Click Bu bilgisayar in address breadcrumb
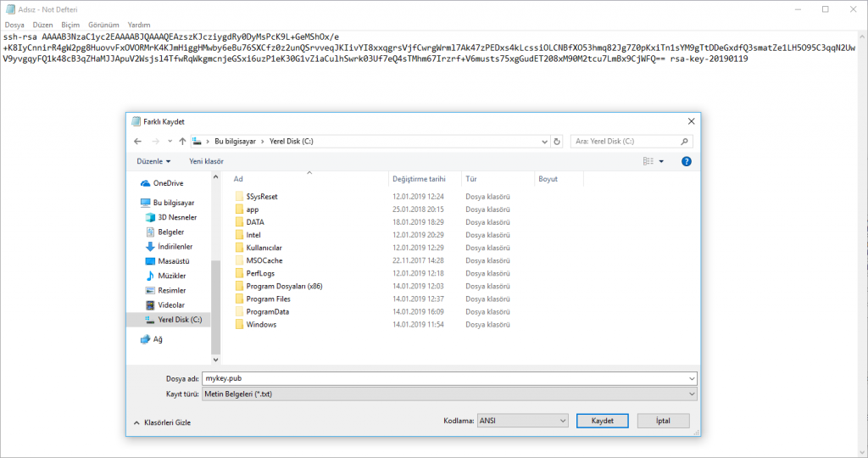 click(236, 142)
